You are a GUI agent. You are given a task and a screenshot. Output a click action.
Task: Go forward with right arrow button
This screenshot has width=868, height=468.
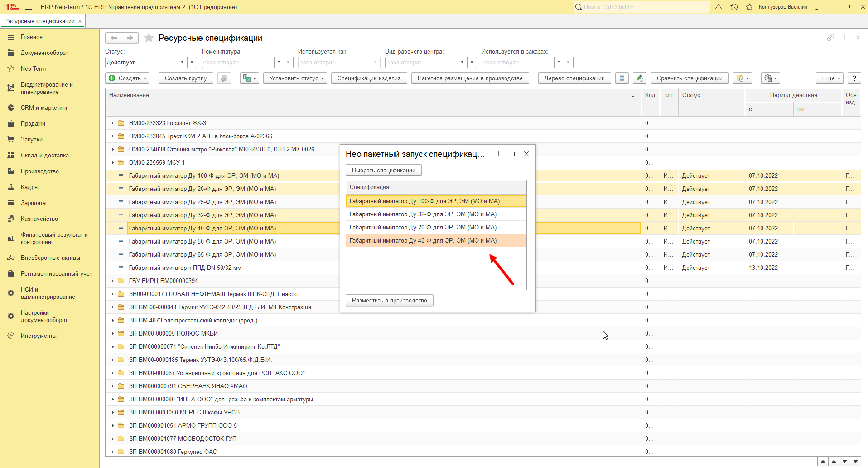pyautogui.click(x=130, y=38)
